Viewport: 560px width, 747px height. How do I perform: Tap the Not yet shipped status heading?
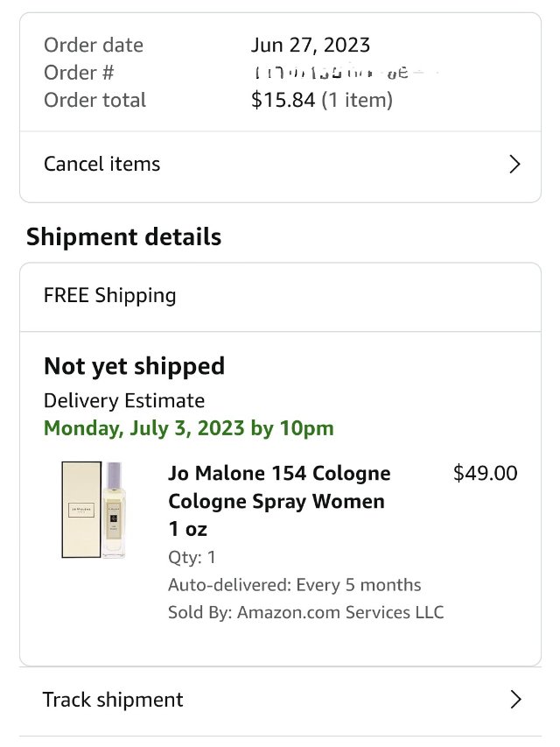click(x=134, y=366)
